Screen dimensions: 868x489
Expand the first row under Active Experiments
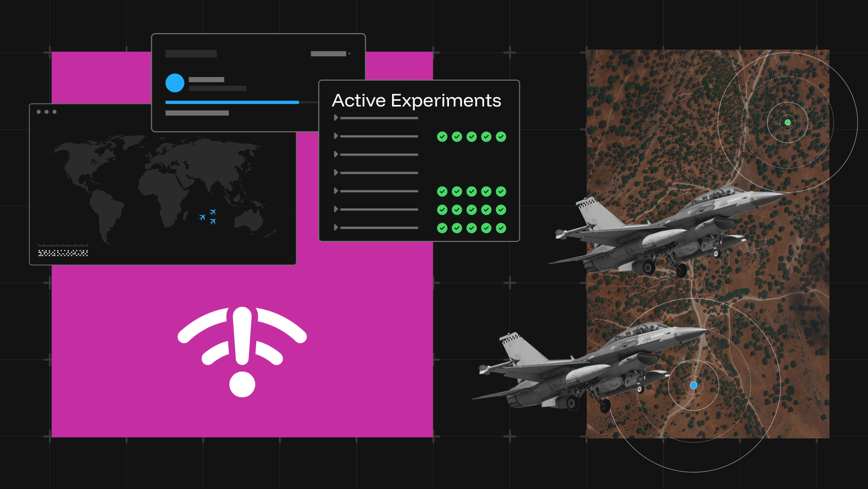click(336, 118)
